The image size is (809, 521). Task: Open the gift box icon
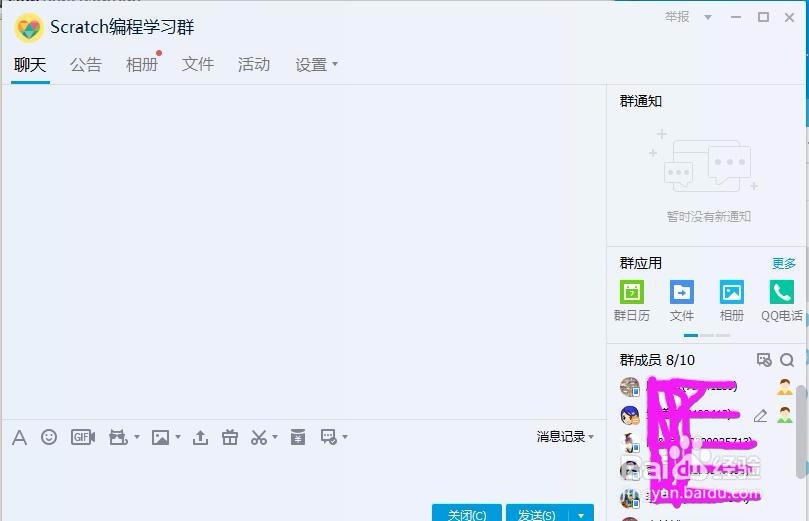230,437
